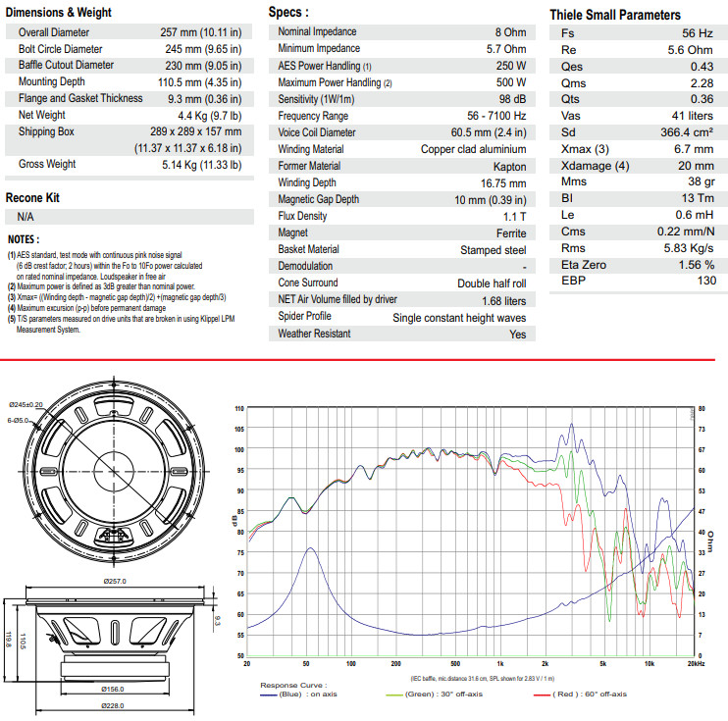Select the "Mounting Depth" label
Screen dimensions: 728x721
point(52,81)
